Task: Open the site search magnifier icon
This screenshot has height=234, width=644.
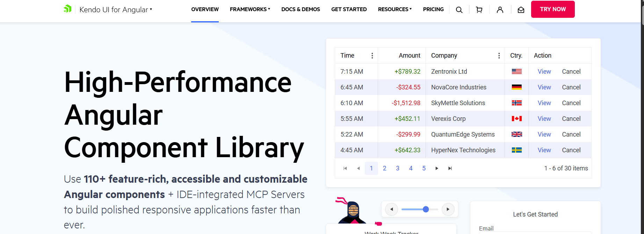Action: tap(459, 10)
